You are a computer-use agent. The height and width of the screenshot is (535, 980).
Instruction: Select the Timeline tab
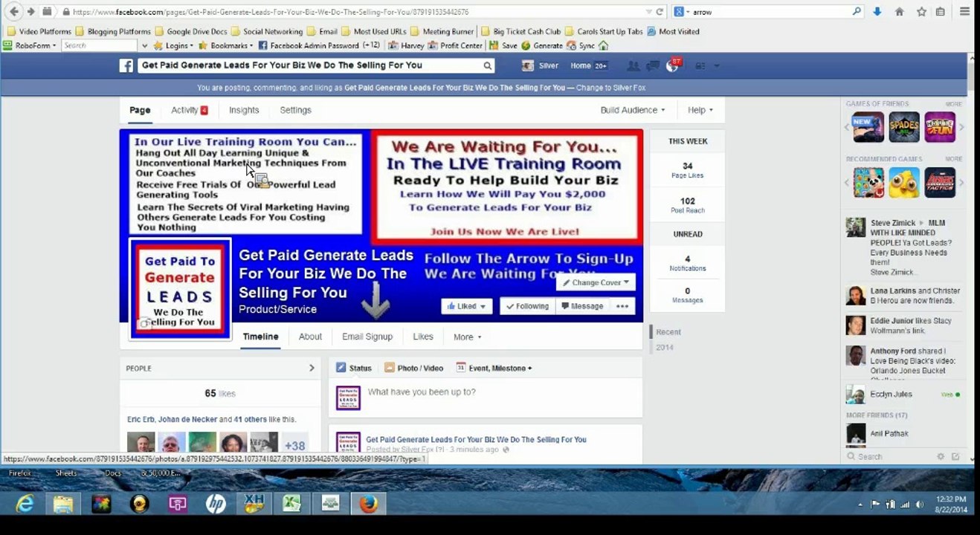260,337
